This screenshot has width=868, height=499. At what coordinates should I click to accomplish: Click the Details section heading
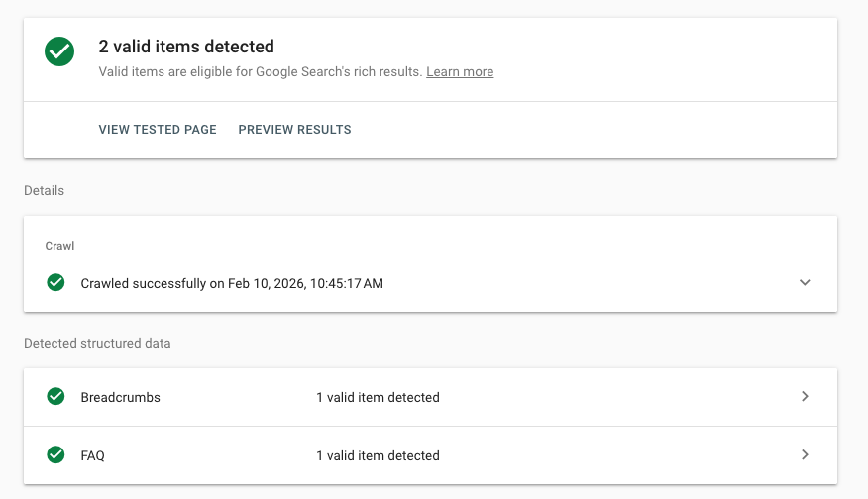[44, 190]
